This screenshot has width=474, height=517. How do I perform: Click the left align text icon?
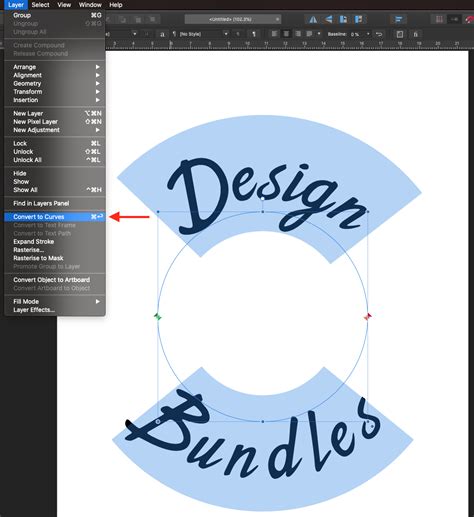point(274,34)
